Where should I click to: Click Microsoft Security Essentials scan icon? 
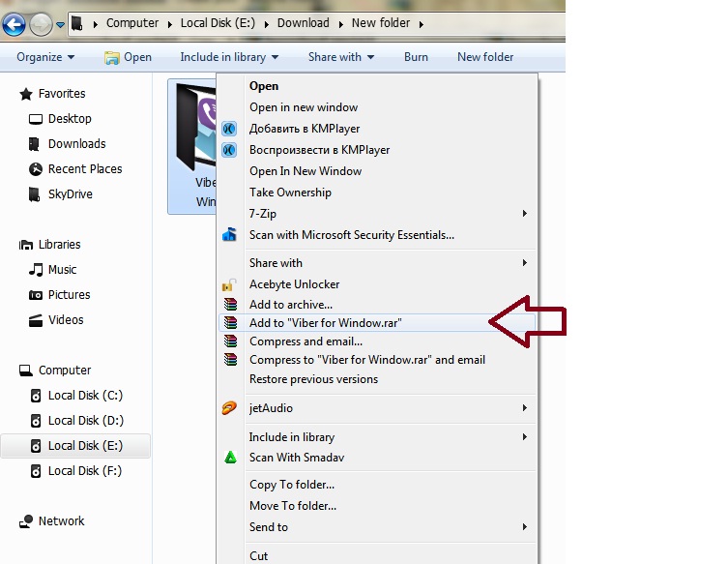click(x=229, y=235)
